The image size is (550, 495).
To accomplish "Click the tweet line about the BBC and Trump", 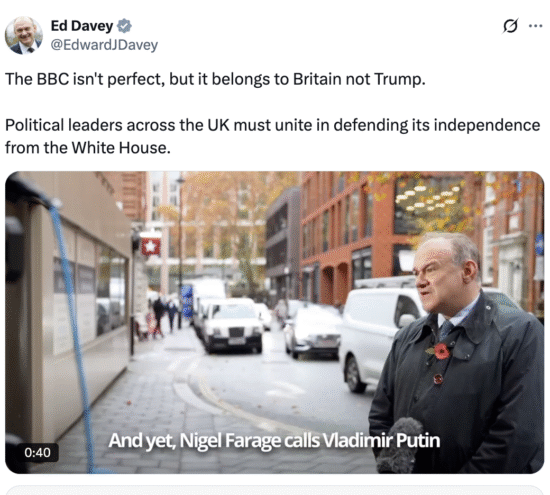I will coord(215,79).
